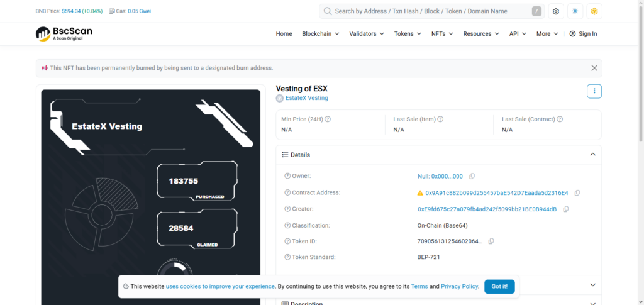Click the BEP-721 token standard value
Viewport: 644px width, 305px height.
pos(429,257)
